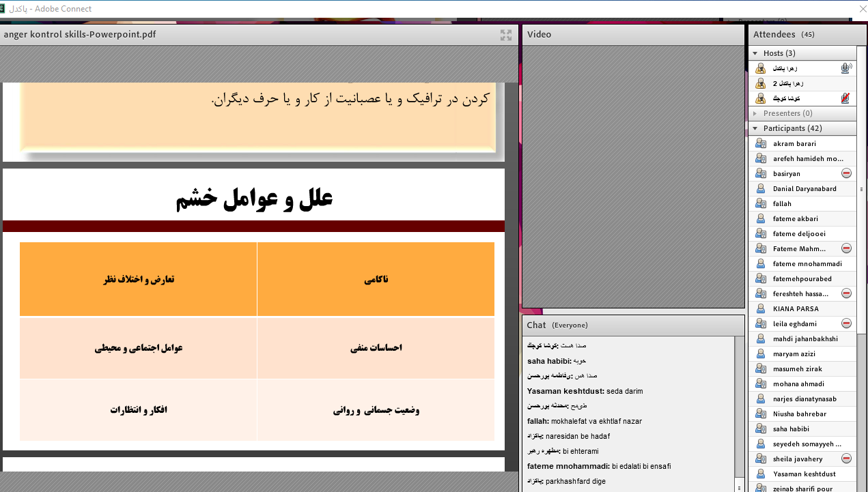Select participant akram barari
The image size is (868, 492).
tap(794, 144)
